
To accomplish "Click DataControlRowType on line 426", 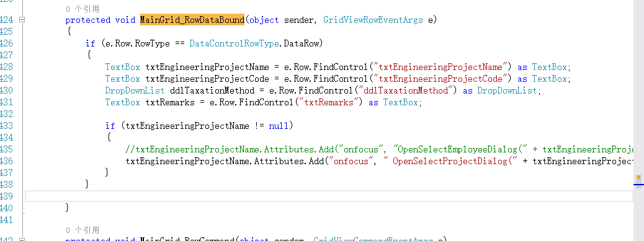I will coord(235,43).
